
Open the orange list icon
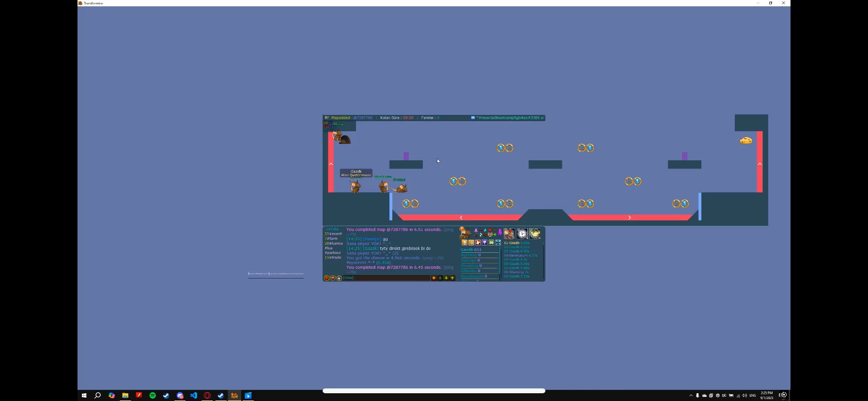coord(471,243)
